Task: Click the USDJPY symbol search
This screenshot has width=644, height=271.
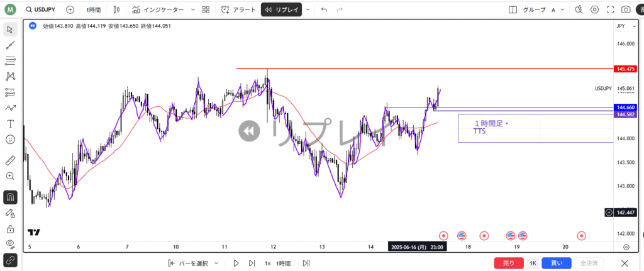Action: [40, 9]
